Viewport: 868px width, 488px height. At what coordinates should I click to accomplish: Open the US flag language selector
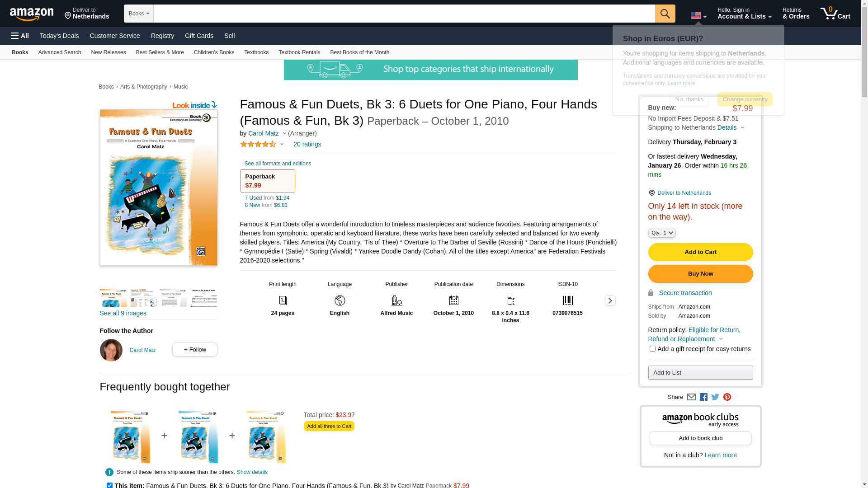click(x=698, y=16)
